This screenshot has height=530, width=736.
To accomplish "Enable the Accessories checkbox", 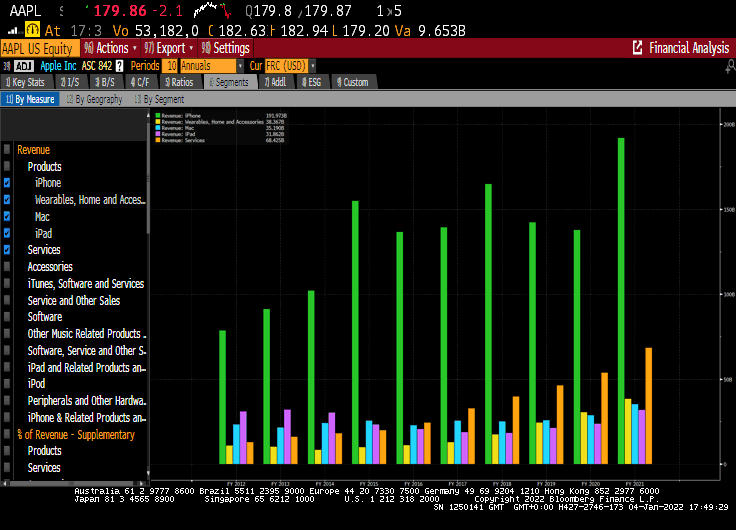I will [8, 267].
